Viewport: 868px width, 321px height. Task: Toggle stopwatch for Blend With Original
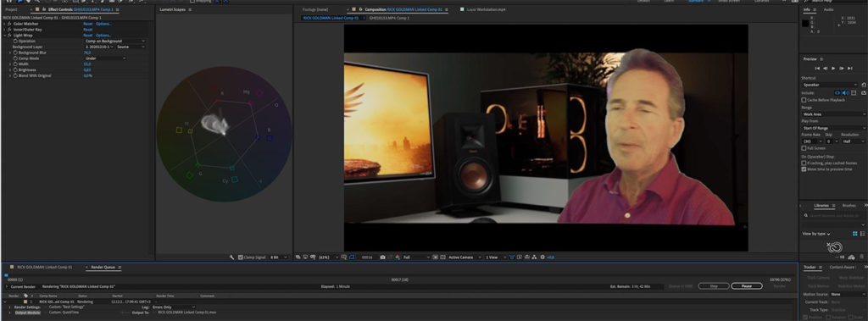point(15,75)
